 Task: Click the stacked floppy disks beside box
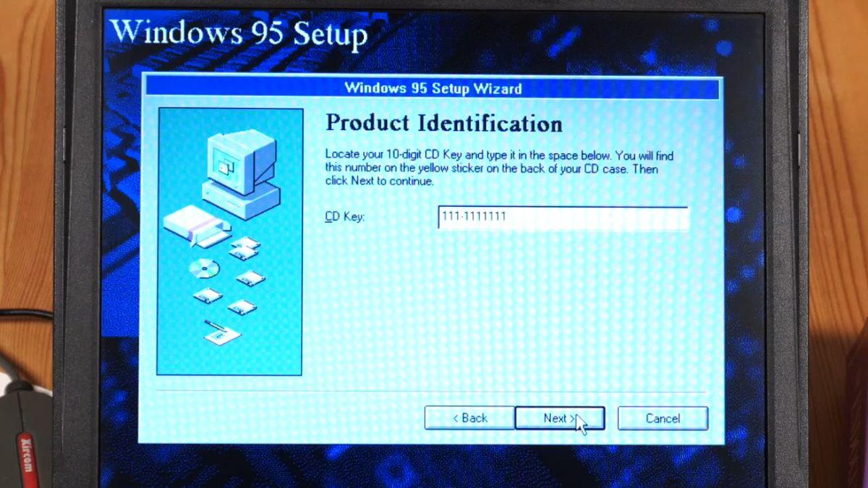244,247
